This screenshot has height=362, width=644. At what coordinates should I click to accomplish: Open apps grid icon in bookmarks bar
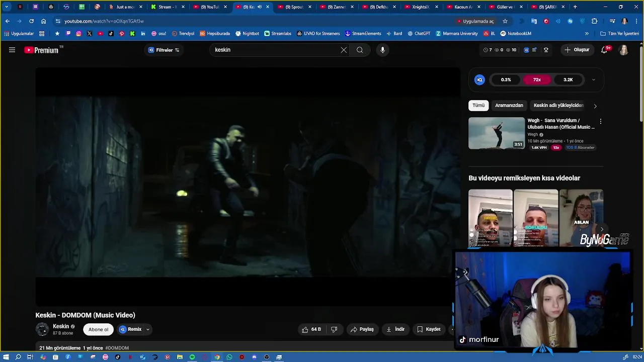(x=42, y=34)
